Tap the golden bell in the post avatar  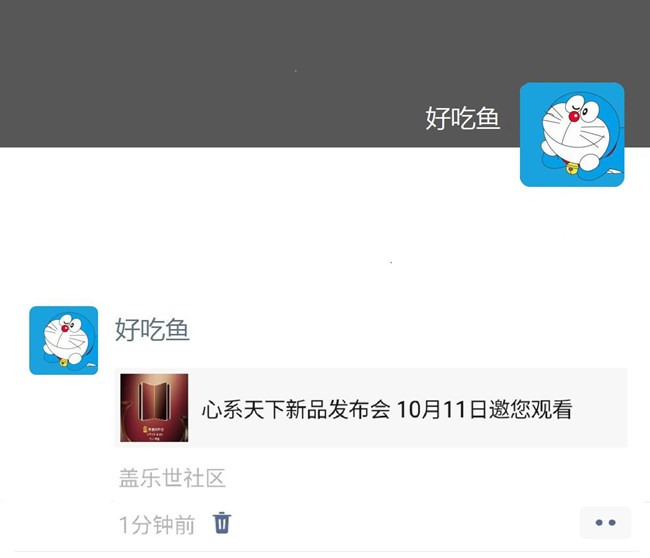(x=63, y=362)
